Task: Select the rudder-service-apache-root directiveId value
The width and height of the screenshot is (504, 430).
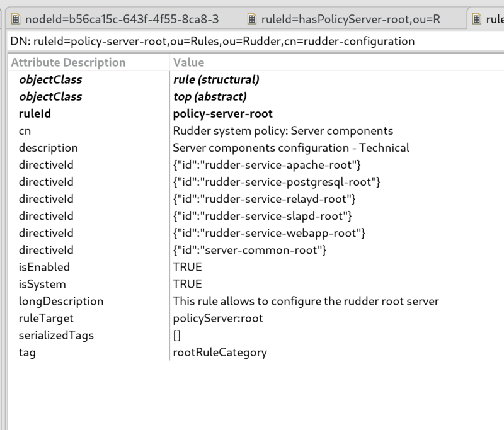Action: pyautogui.click(x=266, y=165)
